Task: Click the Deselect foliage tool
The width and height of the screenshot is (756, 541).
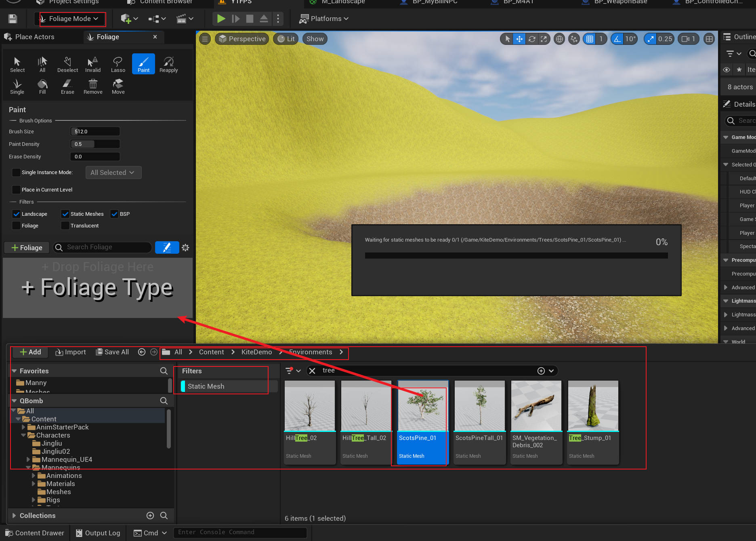Action: click(67, 64)
